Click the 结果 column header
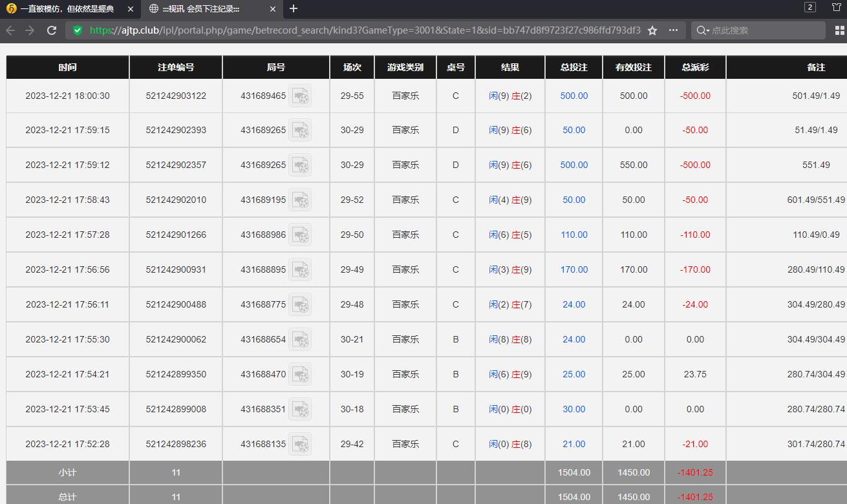Viewport: 847px width, 504px height. 510,67
